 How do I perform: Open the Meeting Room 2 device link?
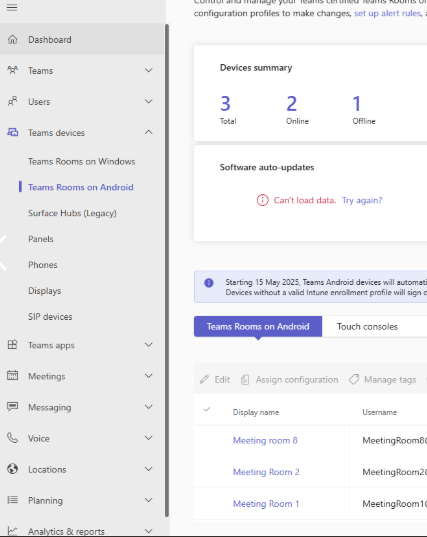point(266,472)
